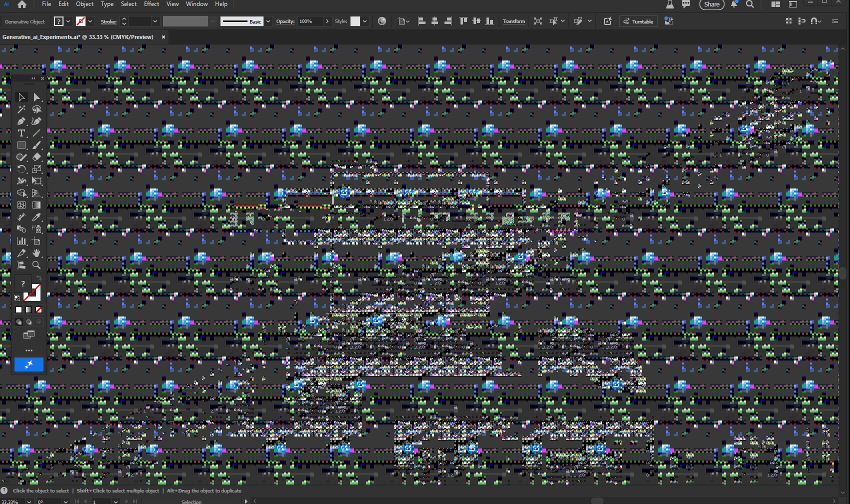Screen dimensions: 850x504
Task: Open Edit Toolbar three-dots menu
Action: point(29,350)
